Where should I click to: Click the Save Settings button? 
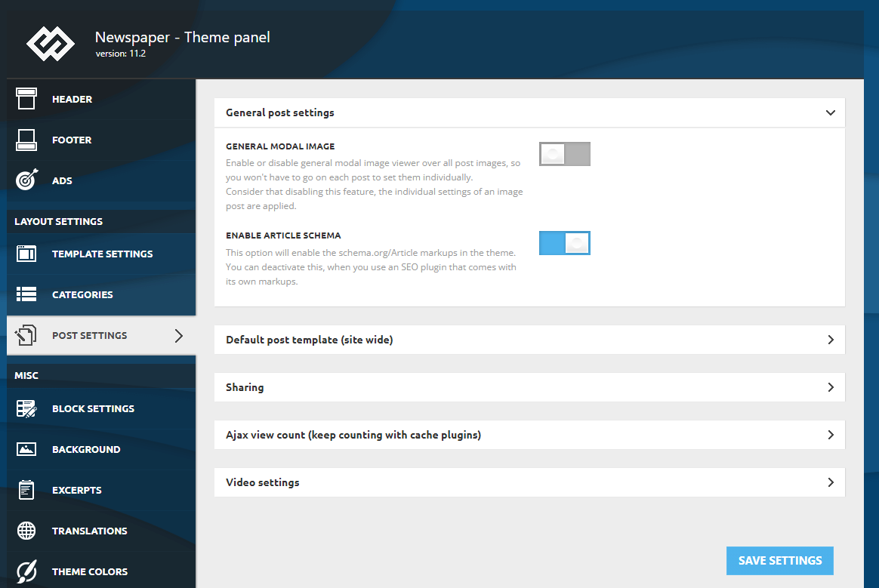coord(780,561)
